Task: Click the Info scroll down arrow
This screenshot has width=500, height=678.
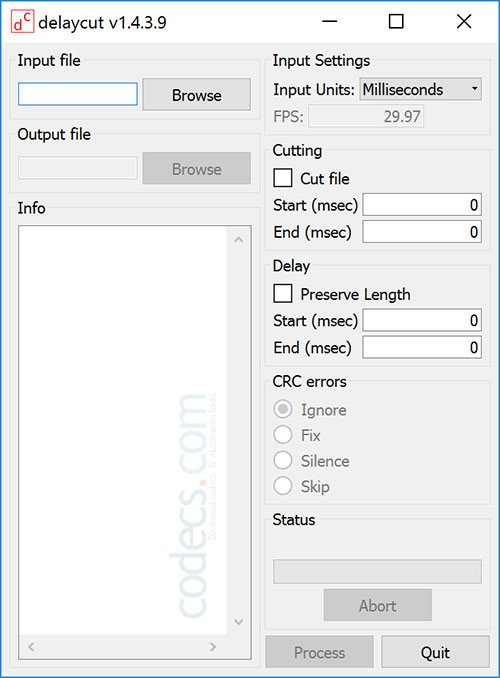Action: pos(238,622)
